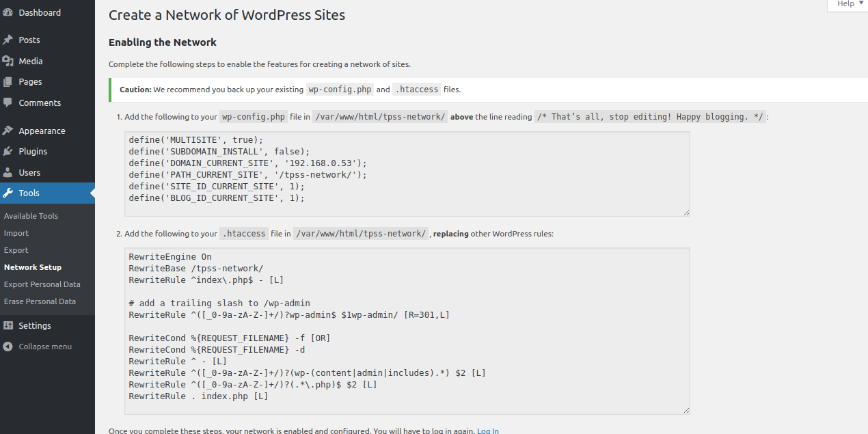Click the DOMAIN_CURRENT_SITE define line
Image resolution: width=868 pixels, height=434 pixels.
click(248, 163)
